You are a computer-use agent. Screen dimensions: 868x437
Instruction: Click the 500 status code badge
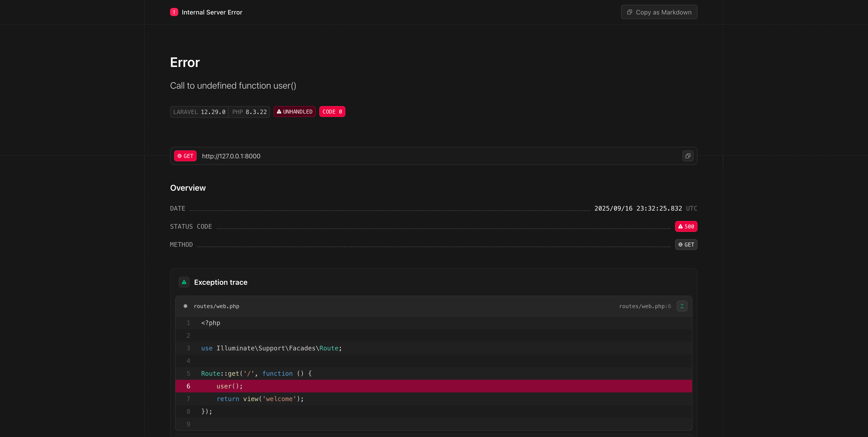686,226
